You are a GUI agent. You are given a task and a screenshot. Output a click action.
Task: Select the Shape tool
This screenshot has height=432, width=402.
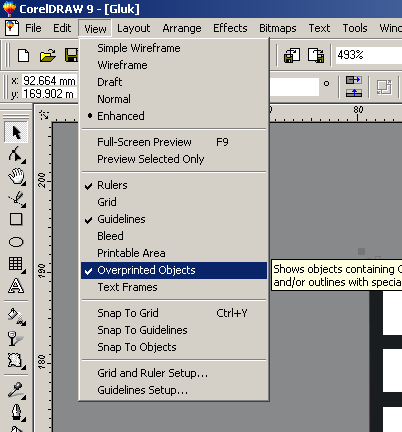point(16,154)
